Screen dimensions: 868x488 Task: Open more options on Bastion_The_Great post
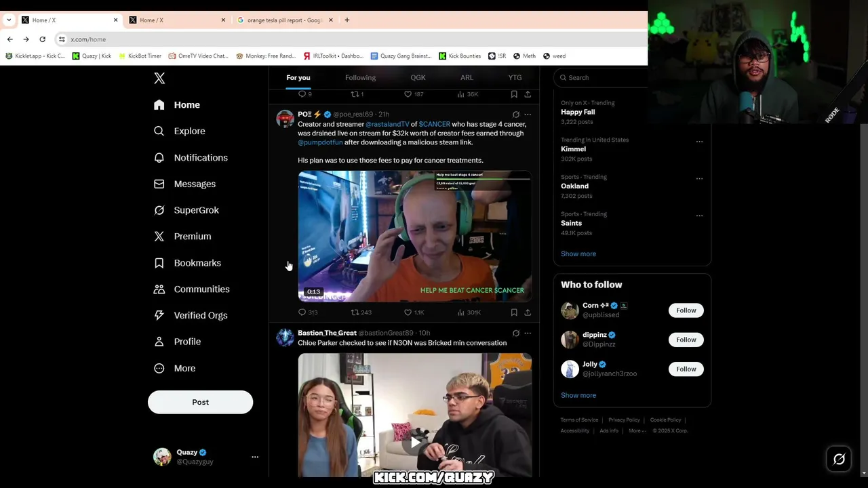(528, 333)
